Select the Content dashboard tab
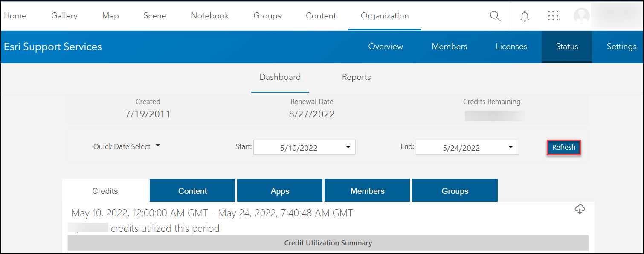Image resolution: width=644 pixels, height=254 pixels. tap(192, 191)
